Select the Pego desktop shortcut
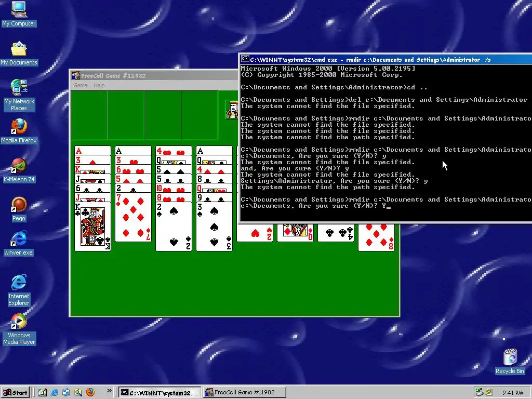532x399 pixels. pos(19,209)
